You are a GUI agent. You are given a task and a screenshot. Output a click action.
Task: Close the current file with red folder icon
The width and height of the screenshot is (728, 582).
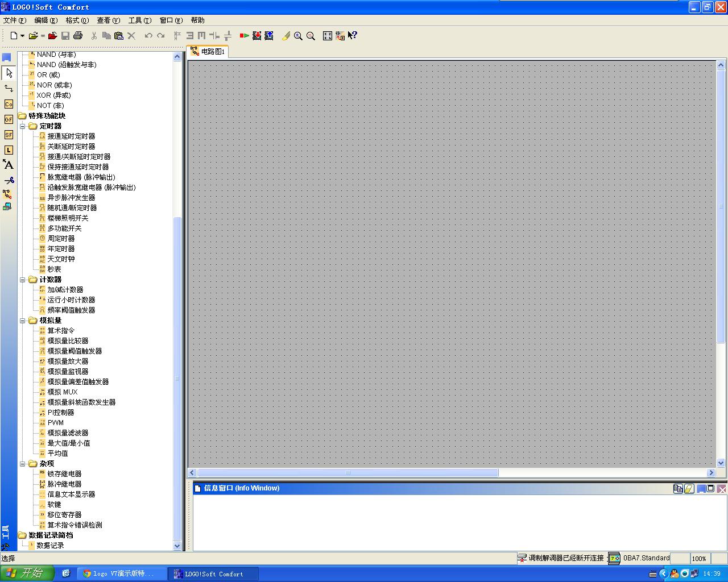[x=52, y=36]
